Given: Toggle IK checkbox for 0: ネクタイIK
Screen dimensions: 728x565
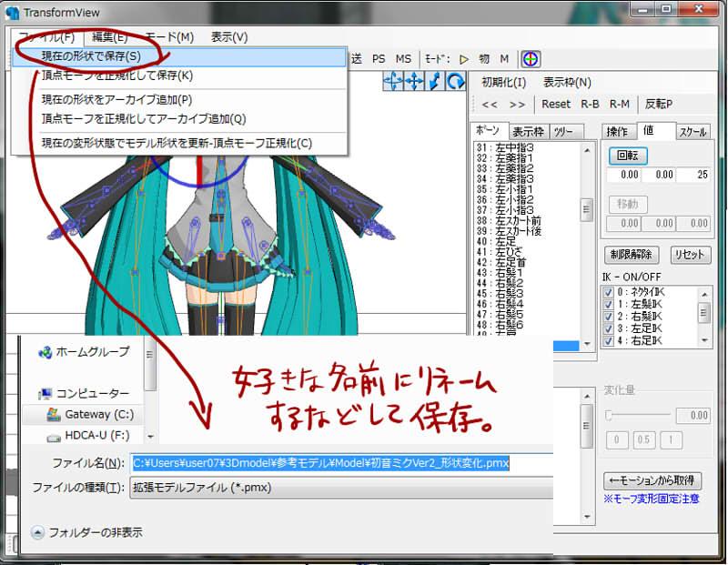Looking at the screenshot, I should 608,292.
